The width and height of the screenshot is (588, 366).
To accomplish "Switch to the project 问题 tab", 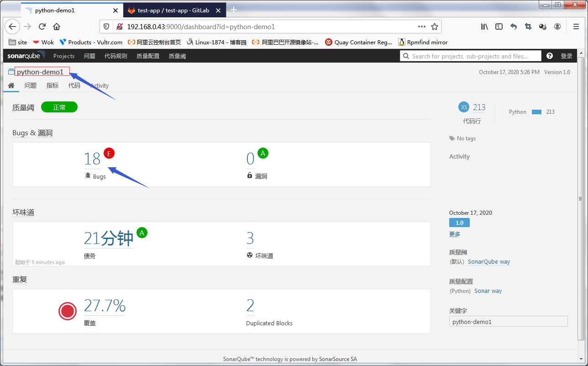I will point(31,85).
